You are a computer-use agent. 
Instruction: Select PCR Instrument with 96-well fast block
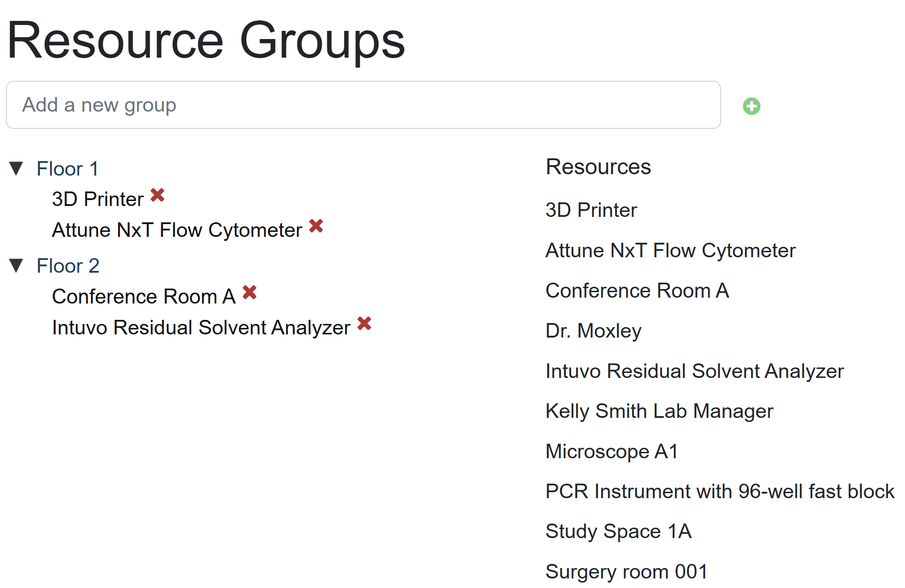tap(720, 491)
